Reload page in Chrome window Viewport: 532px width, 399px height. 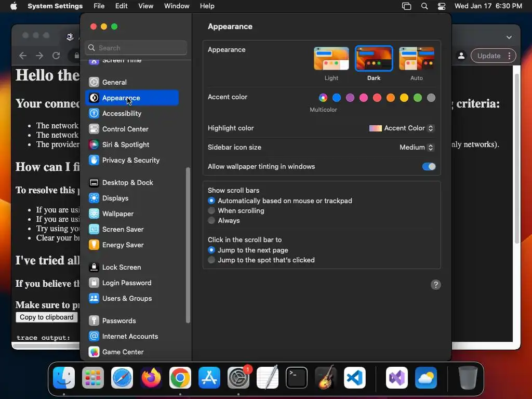coord(56,56)
